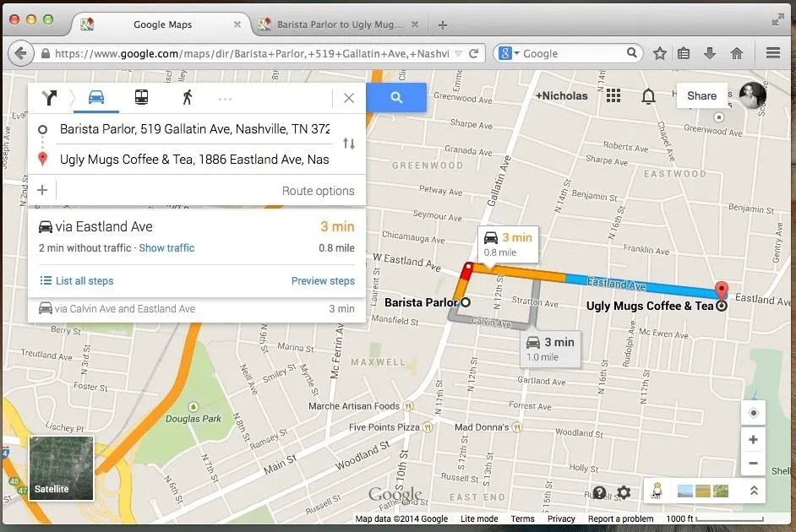This screenshot has height=532, width=796.
Task: Edit the Barista Parlor starting point field
Action: point(194,129)
